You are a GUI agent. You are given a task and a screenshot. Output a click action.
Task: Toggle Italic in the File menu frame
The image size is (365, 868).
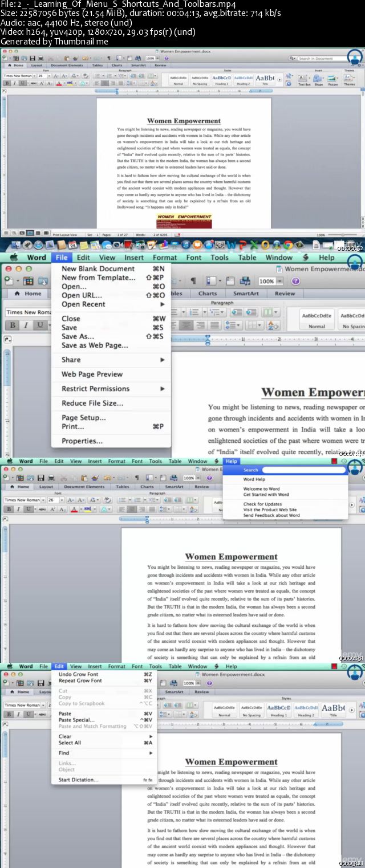26,325
